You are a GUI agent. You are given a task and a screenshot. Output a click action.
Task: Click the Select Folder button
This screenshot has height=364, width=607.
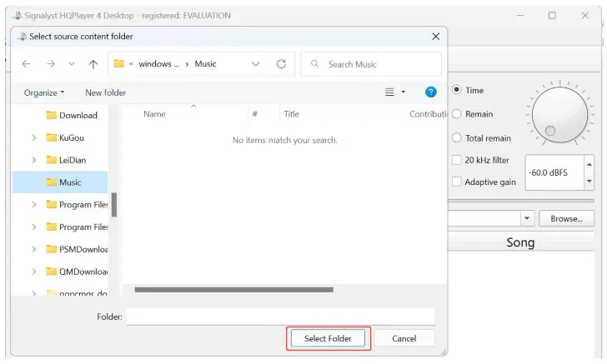[x=328, y=338]
